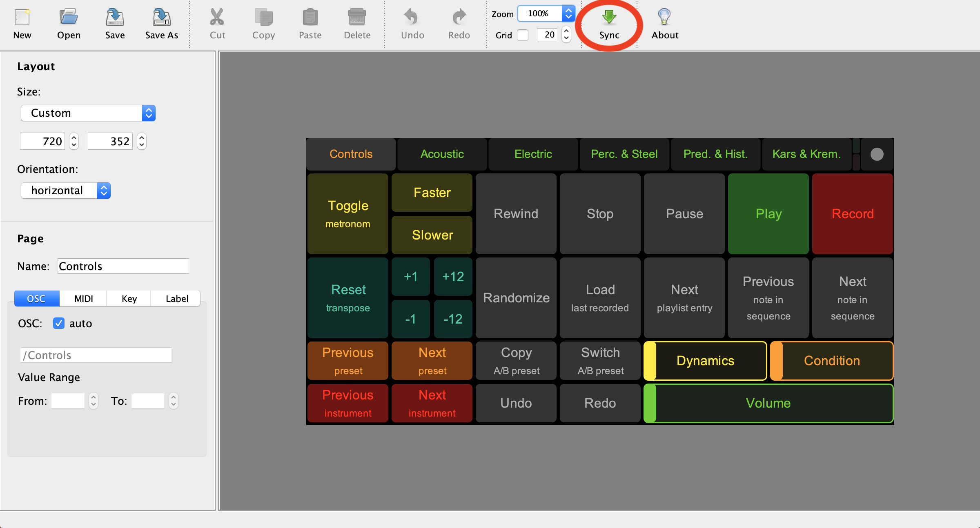Select the Acoustic page tab
Screen dimensions: 980x528
point(442,154)
